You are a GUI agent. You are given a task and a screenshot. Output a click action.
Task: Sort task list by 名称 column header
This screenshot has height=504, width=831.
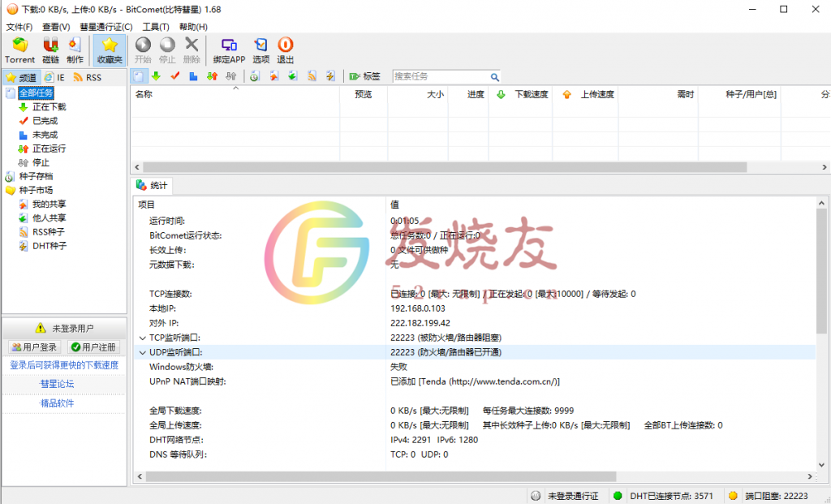pos(235,94)
